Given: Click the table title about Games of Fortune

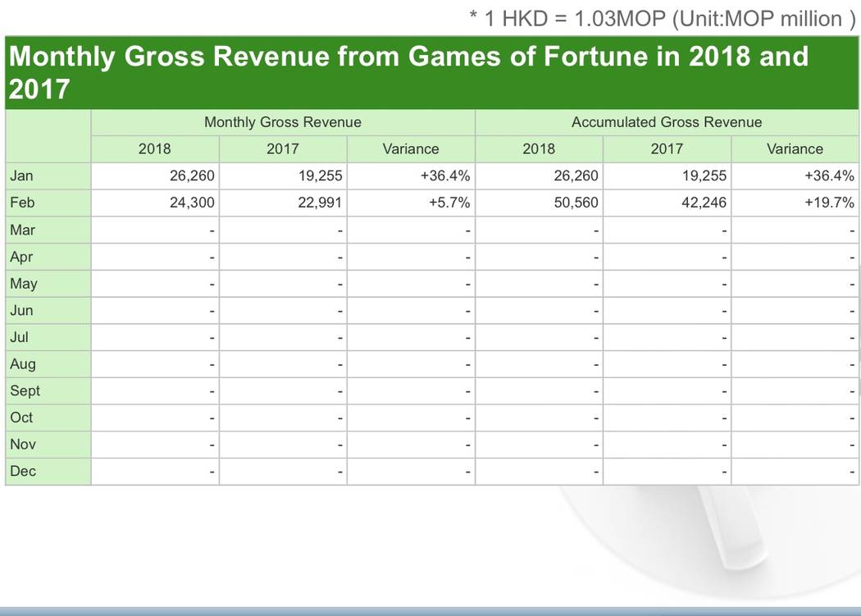Looking at the screenshot, I should tap(408, 71).
